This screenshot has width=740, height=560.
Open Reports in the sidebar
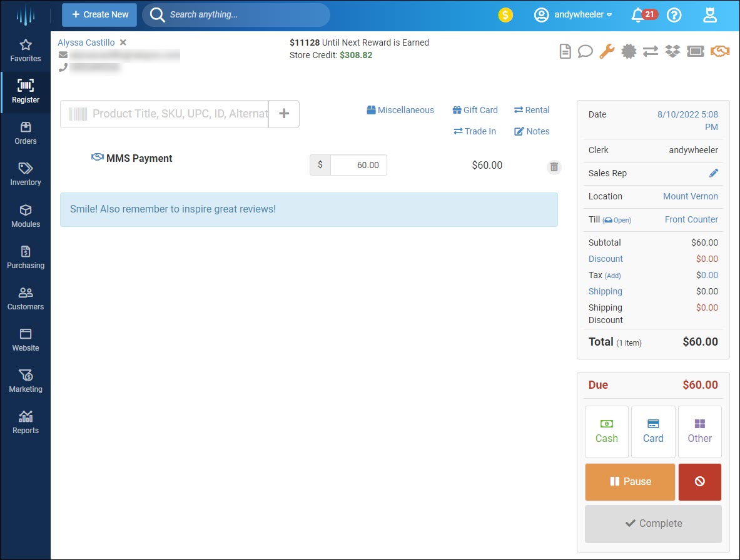(x=26, y=423)
